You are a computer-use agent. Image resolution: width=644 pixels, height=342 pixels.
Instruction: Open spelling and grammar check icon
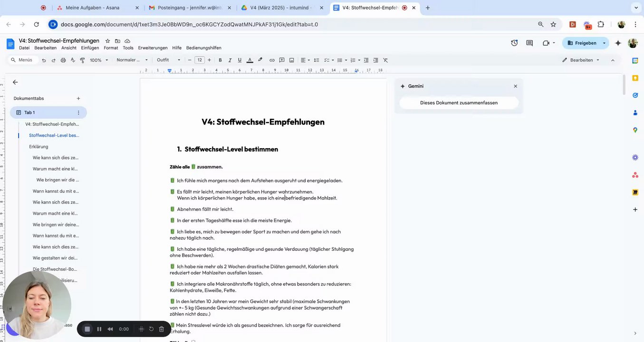[73, 60]
